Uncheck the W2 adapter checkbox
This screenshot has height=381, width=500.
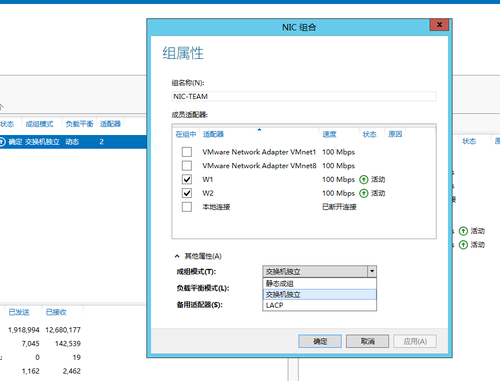[187, 193]
